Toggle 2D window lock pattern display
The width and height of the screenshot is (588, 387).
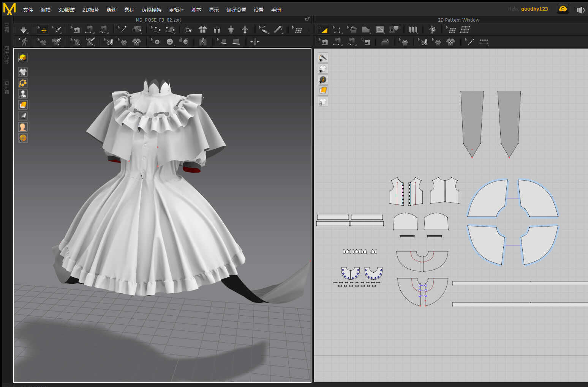point(323,102)
